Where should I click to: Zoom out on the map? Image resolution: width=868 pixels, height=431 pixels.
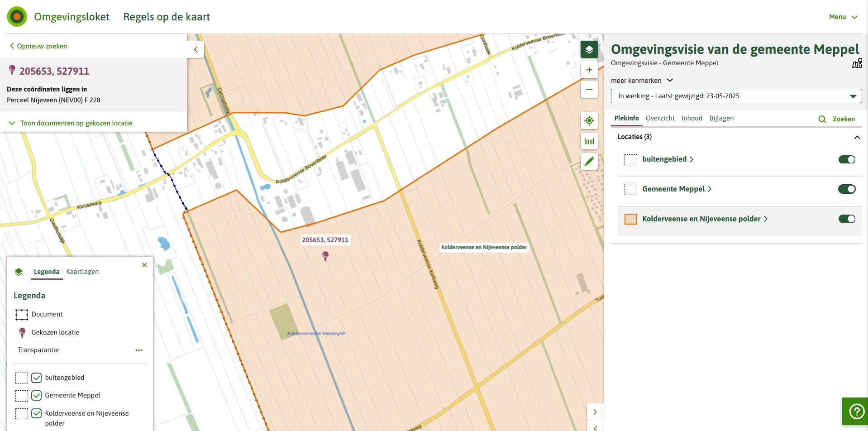[589, 89]
